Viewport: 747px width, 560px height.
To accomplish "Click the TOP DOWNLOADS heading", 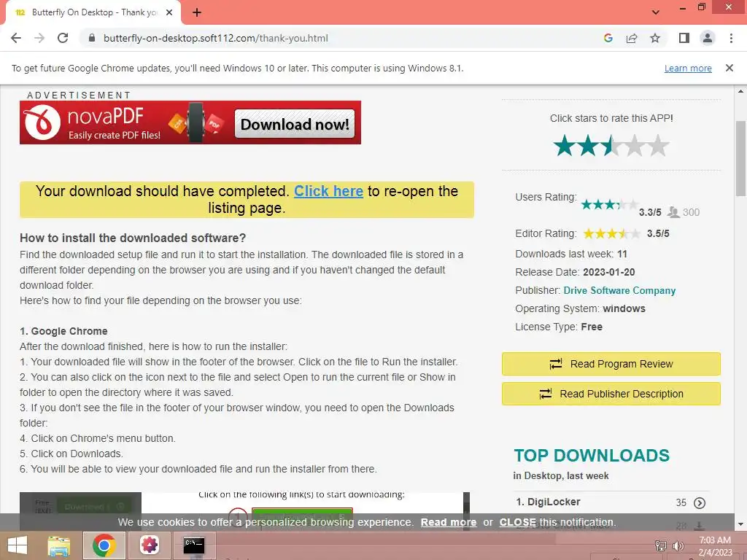I will click(592, 455).
